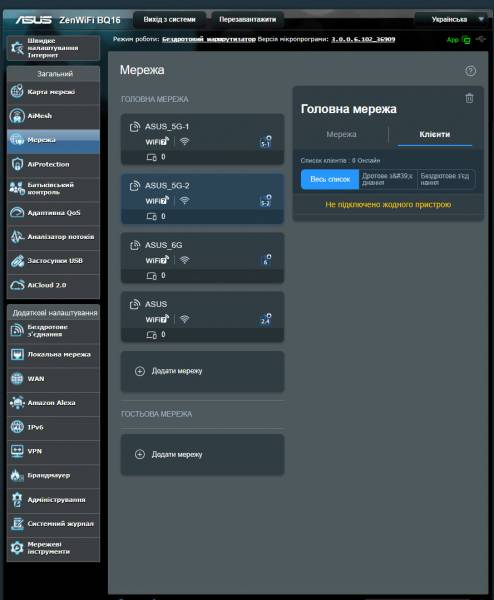Select the ASUS_6G network card

coord(202,258)
